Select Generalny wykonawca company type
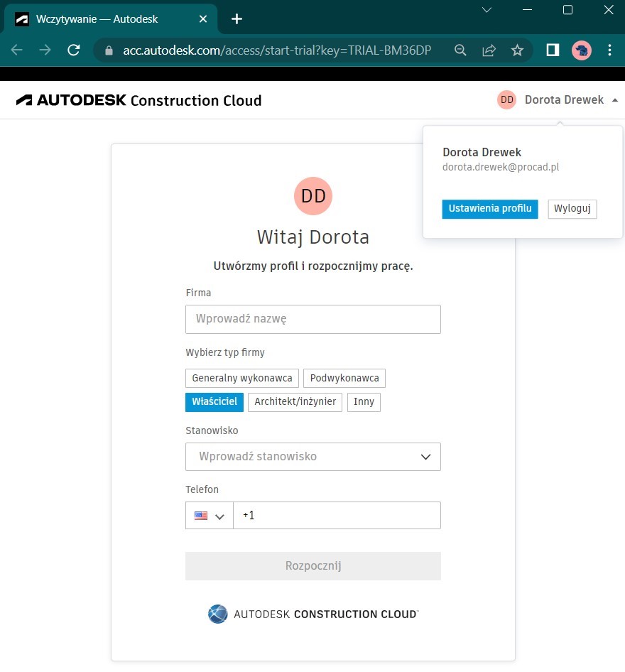The height and width of the screenshot is (672, 625). pos(242,378)
